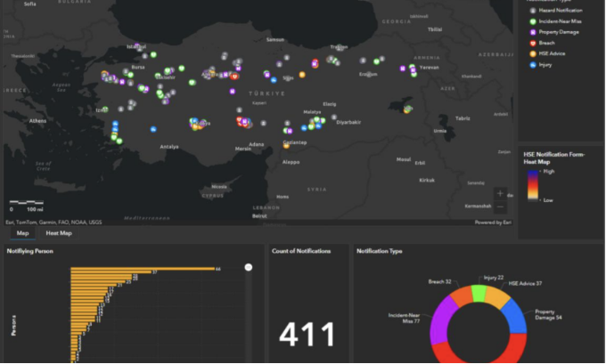Click the blue Injury legend icon
This screenshot has height=364, width=606.
point(532,65)
